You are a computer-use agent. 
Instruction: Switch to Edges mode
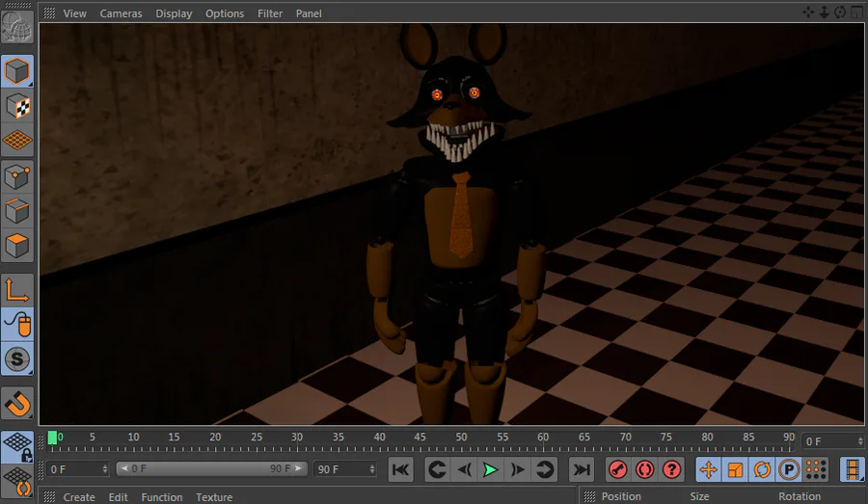tap(17, 211)
